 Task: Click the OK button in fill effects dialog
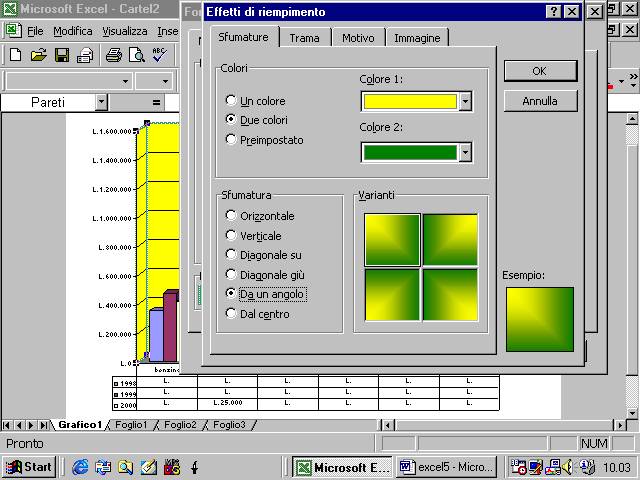click(x=540, y=71)
